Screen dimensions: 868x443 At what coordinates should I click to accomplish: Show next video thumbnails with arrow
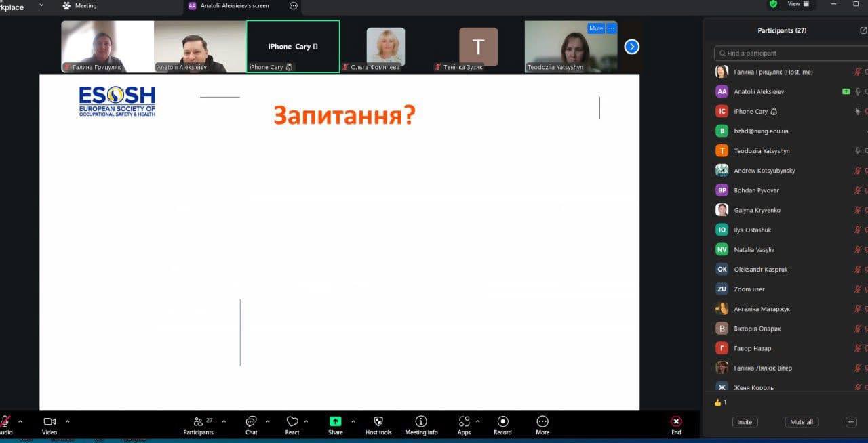(631, 47)
